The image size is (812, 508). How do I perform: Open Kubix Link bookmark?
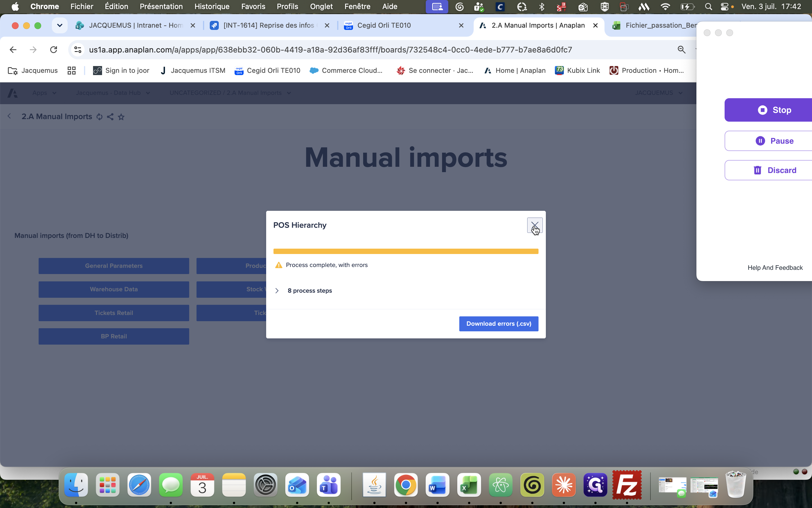577,71
